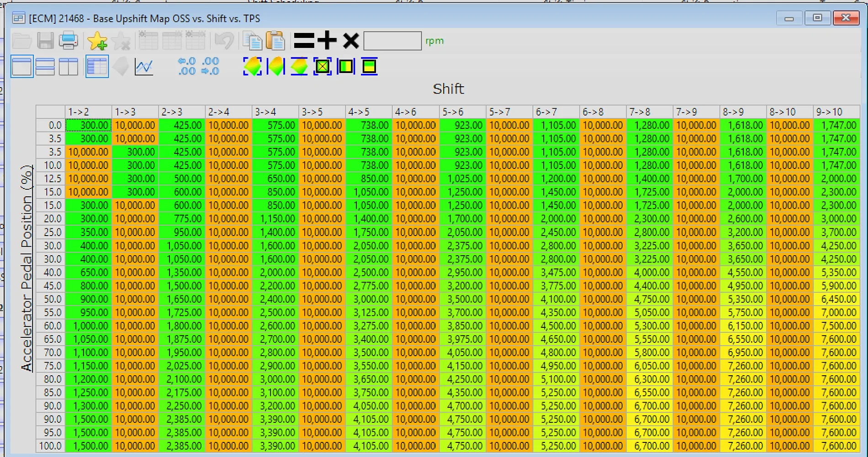
Task: Click the window's table icon in title bar
Action: point(18,18)
